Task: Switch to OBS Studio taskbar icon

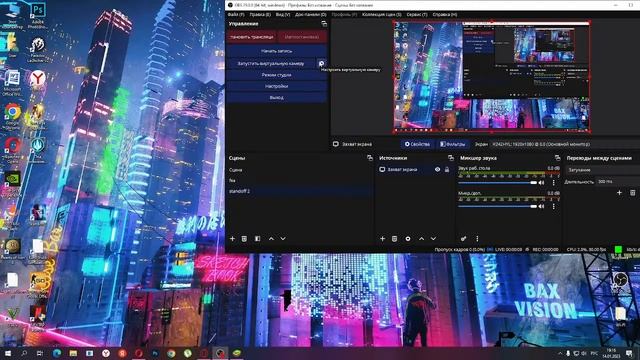Action: pyautogui.click(x=220, y=353)
